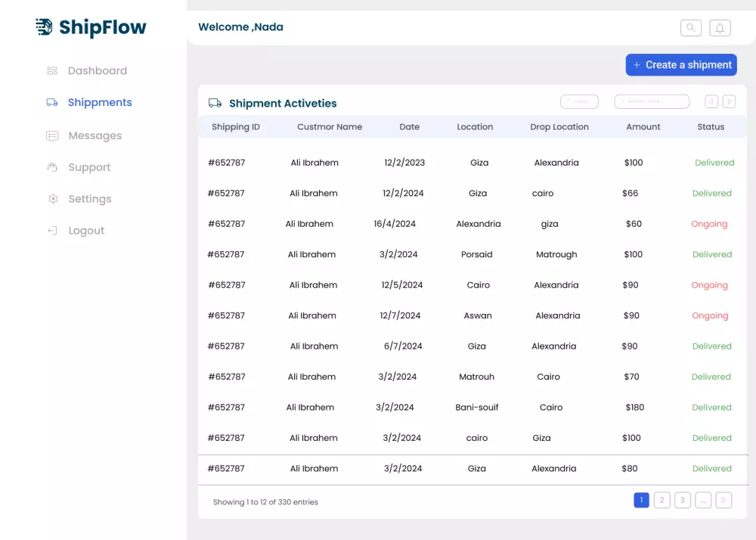The width and height of the screenshot is (756, 540).
Task: Click the ShipFlow logo
Action: (91, 28)
